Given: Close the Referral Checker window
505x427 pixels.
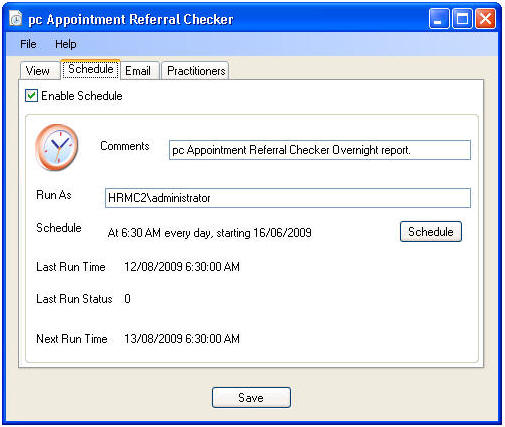Looking at the screenshot, I should [486, 19].
